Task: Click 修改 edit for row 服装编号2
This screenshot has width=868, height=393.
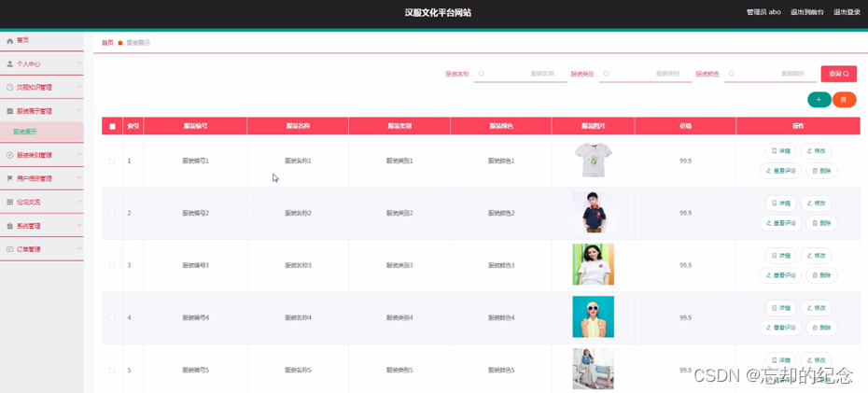Action: [816, 204]
